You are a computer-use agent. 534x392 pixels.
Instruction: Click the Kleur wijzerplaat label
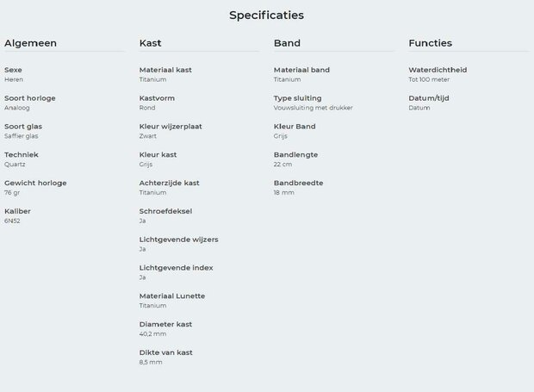click(171, 127)
